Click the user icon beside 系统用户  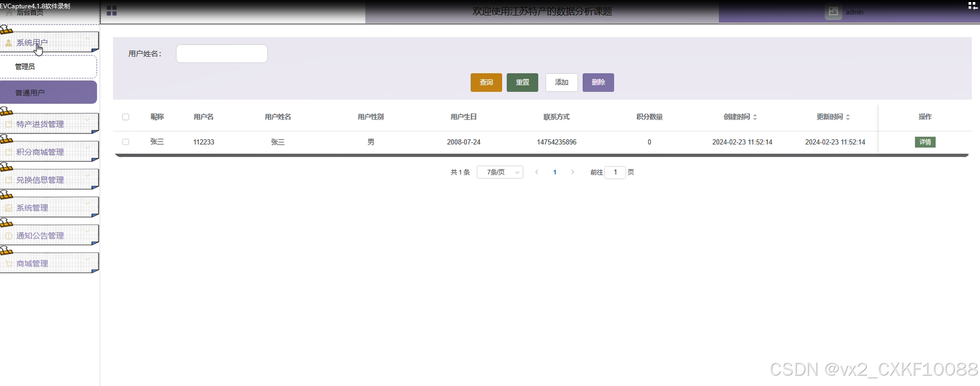tap(9, 43)
